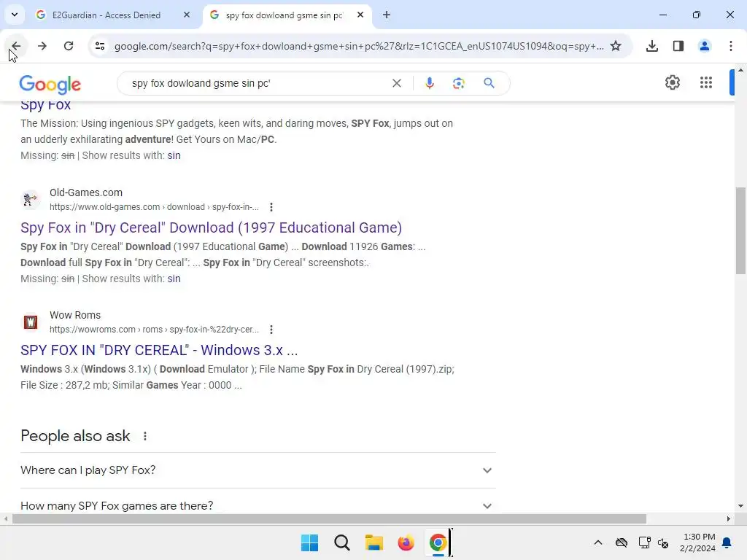Open Spy Fox in Dry Cereal Download link

click(211, 227)
